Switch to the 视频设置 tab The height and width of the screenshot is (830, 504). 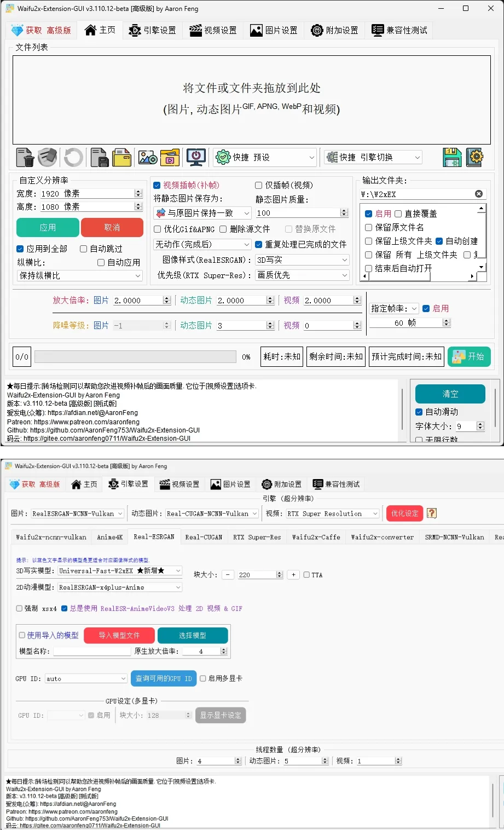(x=213, y=30)
